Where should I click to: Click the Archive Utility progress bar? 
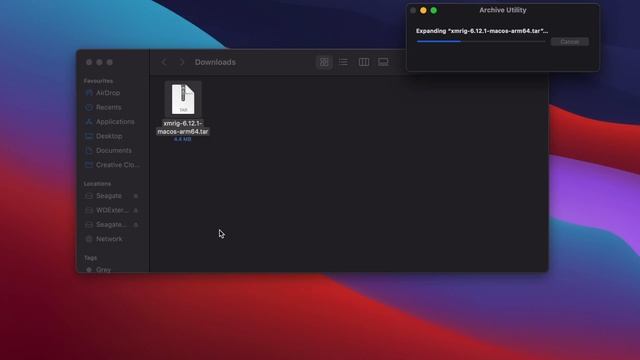point(481,41)
